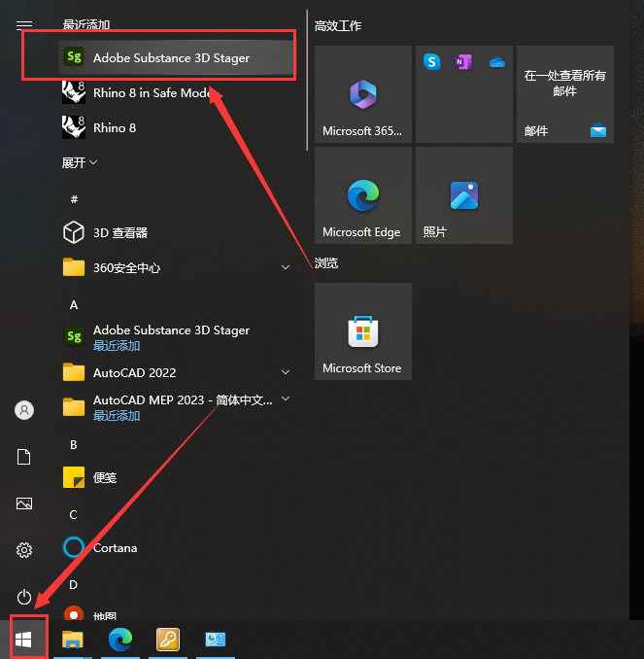Click the B section letter header
This screenshot has height=659, width=644.
(x=74, y=444)
